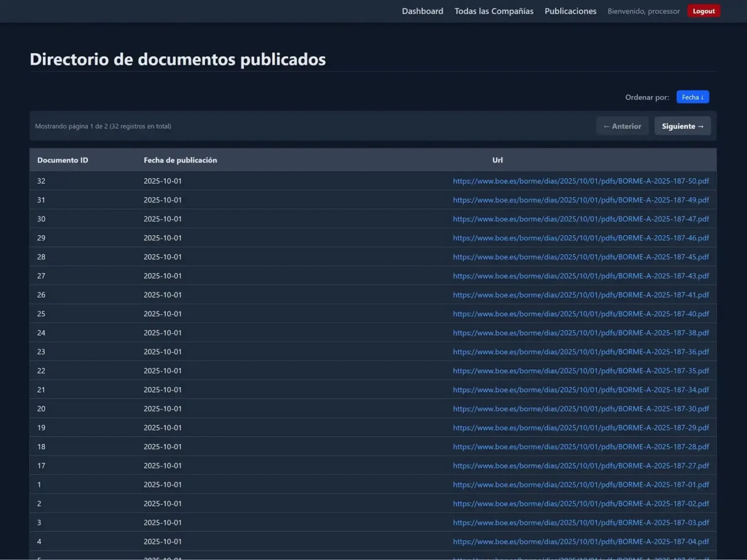This screenshot has width=747, height=560.
Task: Switch to the Publicaciones section
Action: 570,11
